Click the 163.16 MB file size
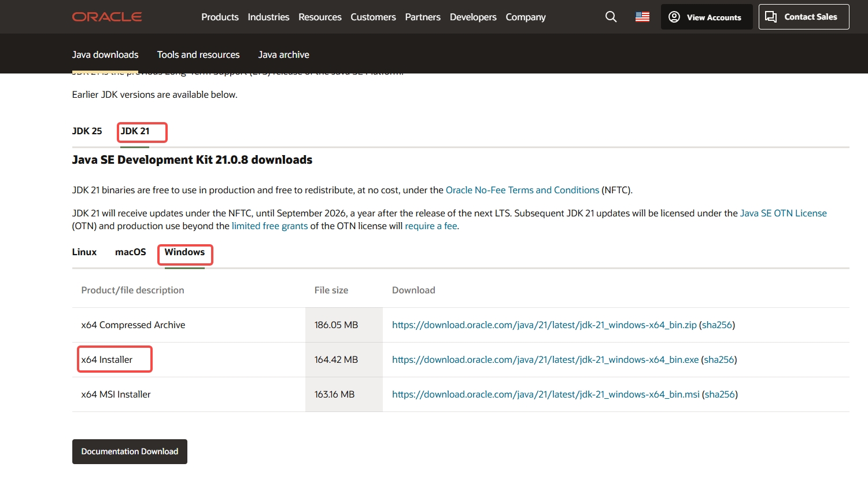Image resolution: width=868 pixels, height=478 pixels. tap(334, 394)
